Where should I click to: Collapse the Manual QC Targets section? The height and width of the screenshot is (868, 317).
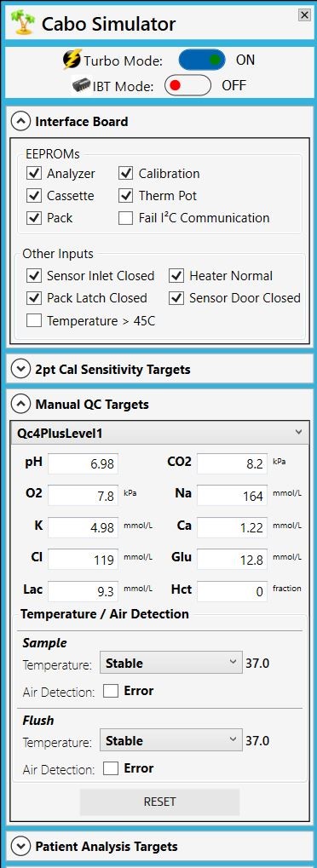pos(20,404)
